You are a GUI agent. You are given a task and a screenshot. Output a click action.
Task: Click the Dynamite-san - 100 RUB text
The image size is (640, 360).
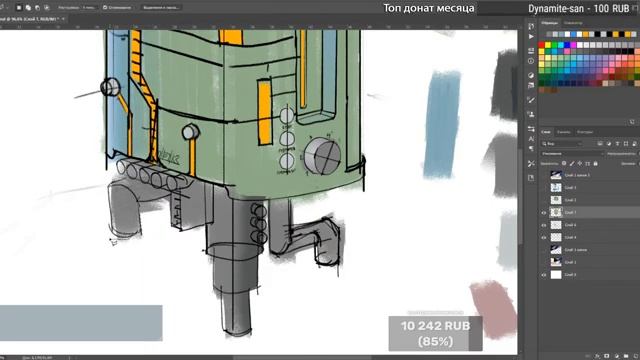[579, 9]
